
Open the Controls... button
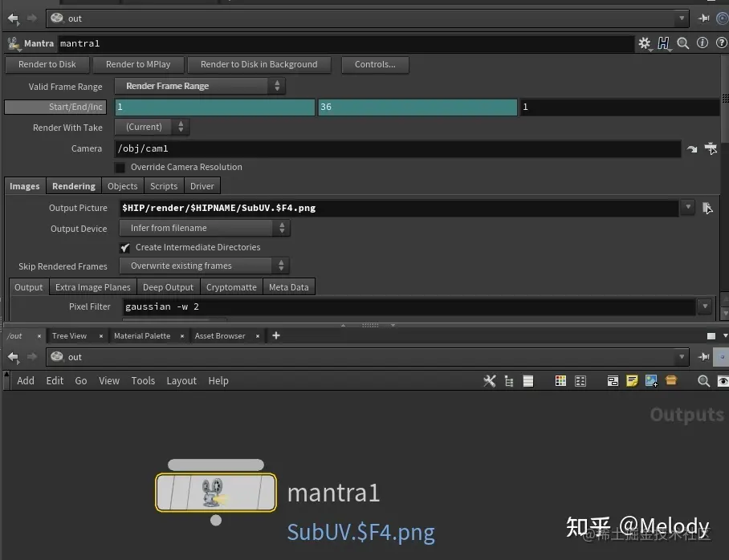click(x=375, y=65)
